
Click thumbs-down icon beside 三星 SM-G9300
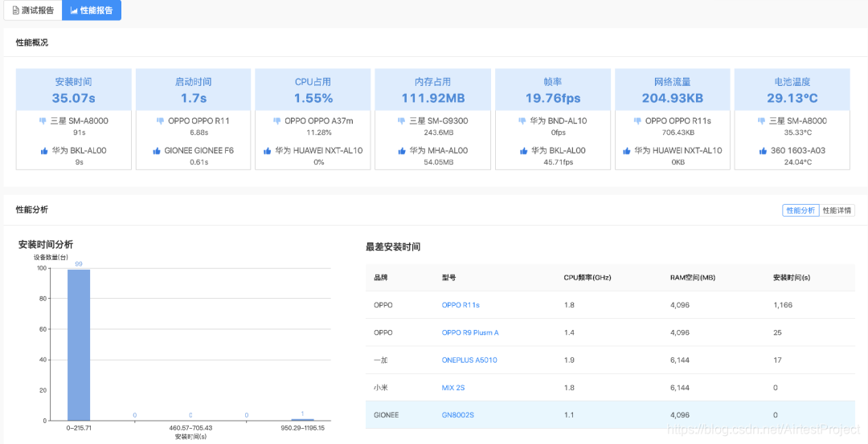402,121
